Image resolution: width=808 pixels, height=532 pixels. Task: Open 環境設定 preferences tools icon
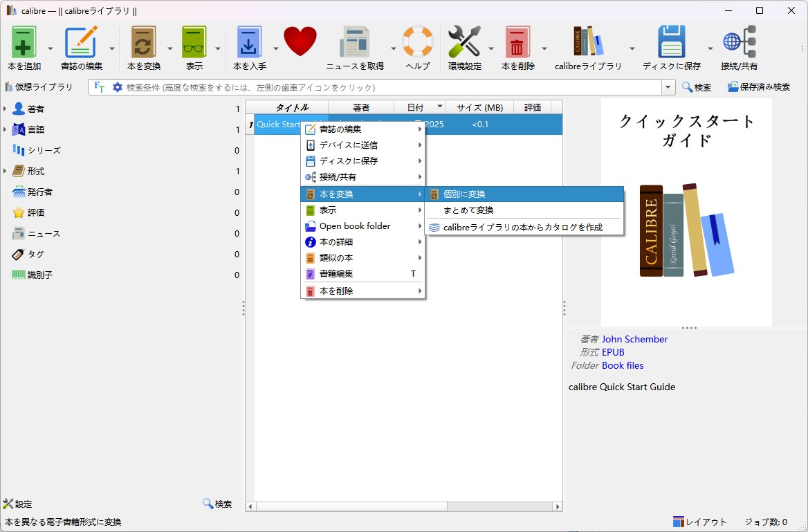(x=464, y=42)
